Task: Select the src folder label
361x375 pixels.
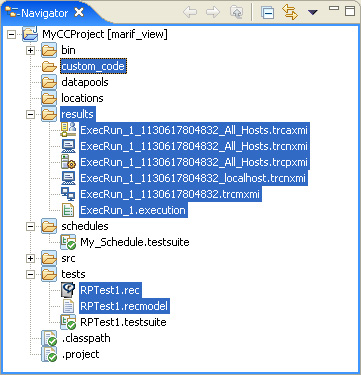Action: [68, 258]
